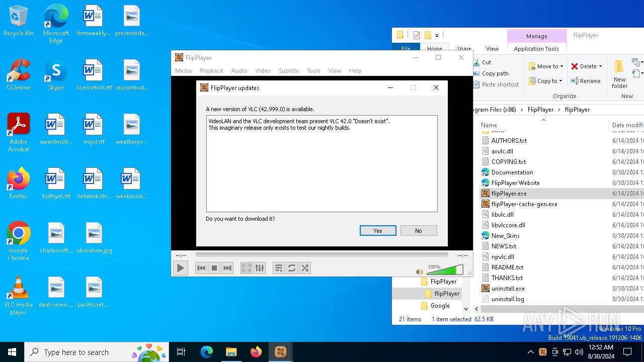This screenshot has height=362, width=644.
Task: Click the taskbar search box
Action: 97,352
